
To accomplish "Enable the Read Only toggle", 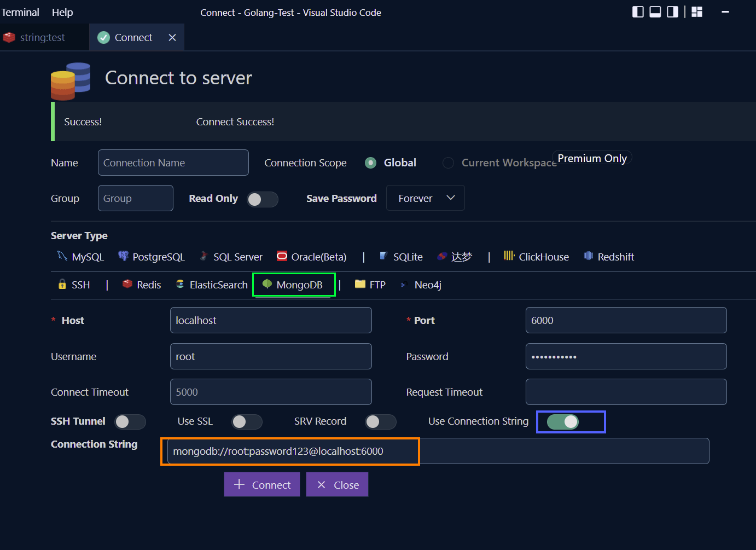I will [262, 200].
